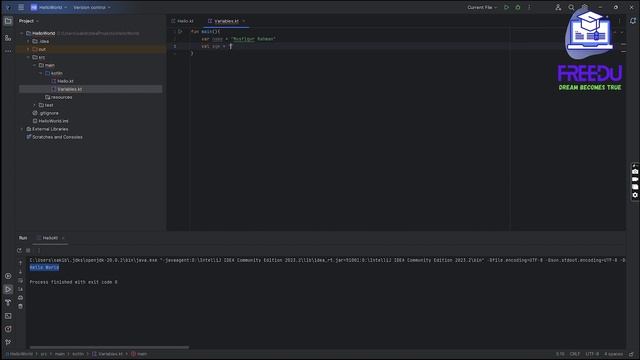Expand the out folder
This screenshot has height=360, width=640.
coord(29,49)
